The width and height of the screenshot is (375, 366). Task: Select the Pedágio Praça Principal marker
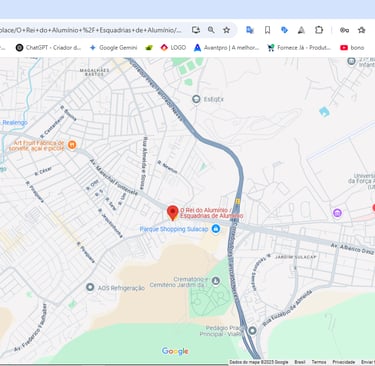pos(252,331)
